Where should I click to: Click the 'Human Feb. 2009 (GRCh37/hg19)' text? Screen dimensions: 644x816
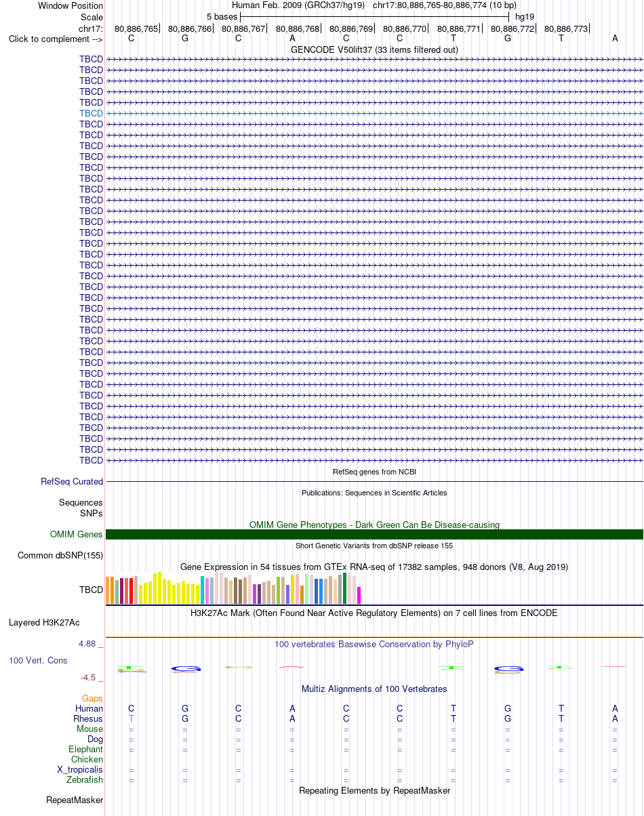(298, 5)
